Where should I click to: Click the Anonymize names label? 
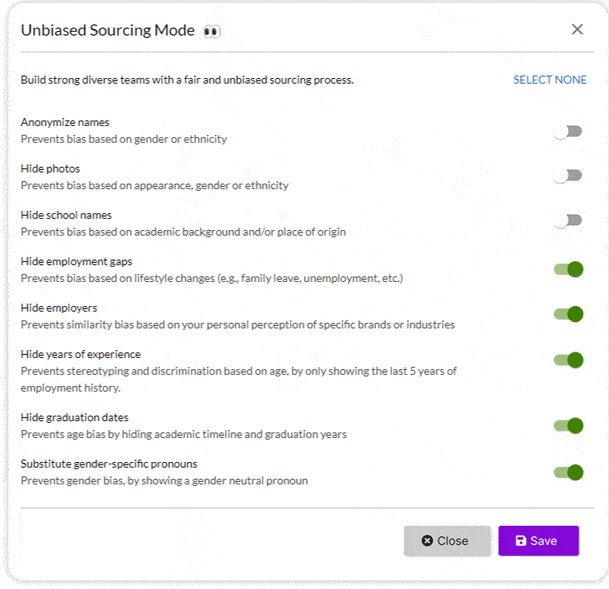tap(65, 123)
